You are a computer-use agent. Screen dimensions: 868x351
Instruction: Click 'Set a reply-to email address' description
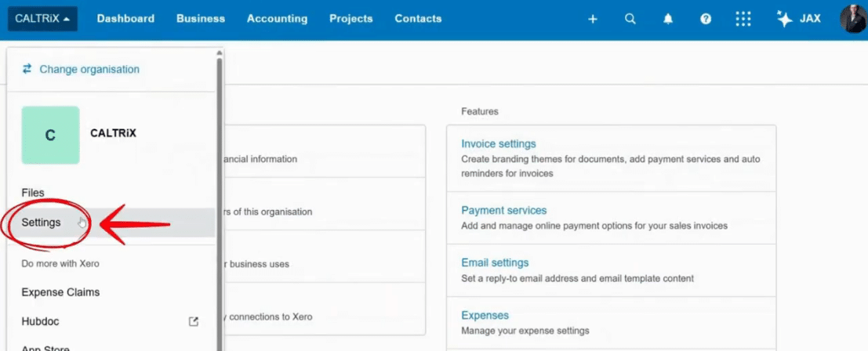coord(577,278)
